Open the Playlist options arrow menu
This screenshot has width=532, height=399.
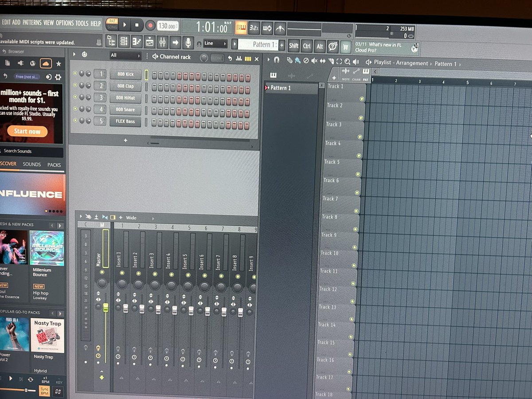pyautogui.click(x=269, y=59)
